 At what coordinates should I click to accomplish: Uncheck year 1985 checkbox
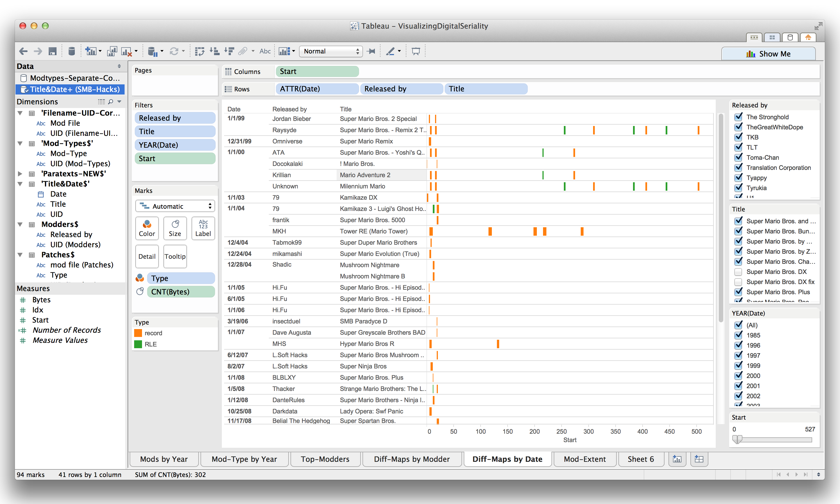click(738, 335)
